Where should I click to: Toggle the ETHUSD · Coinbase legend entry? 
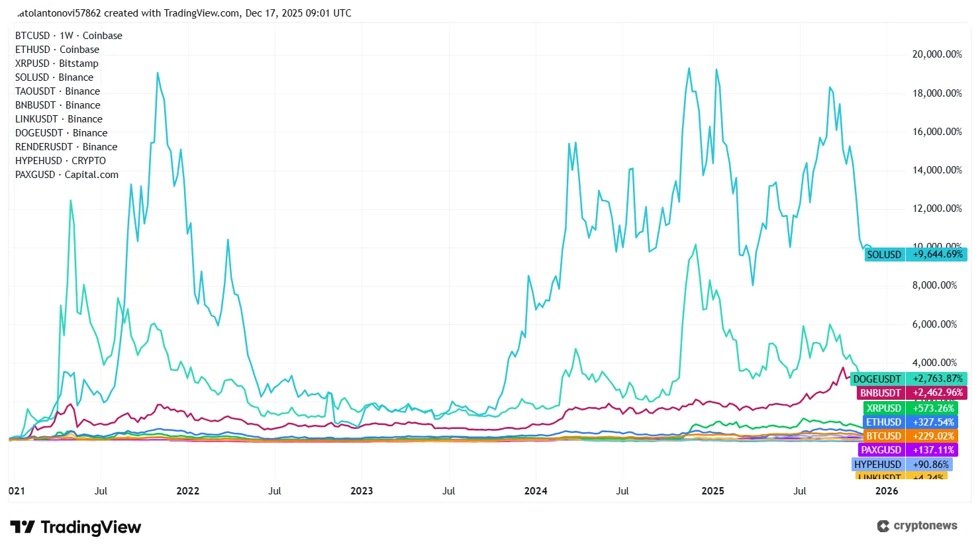[x=57, y=49]
